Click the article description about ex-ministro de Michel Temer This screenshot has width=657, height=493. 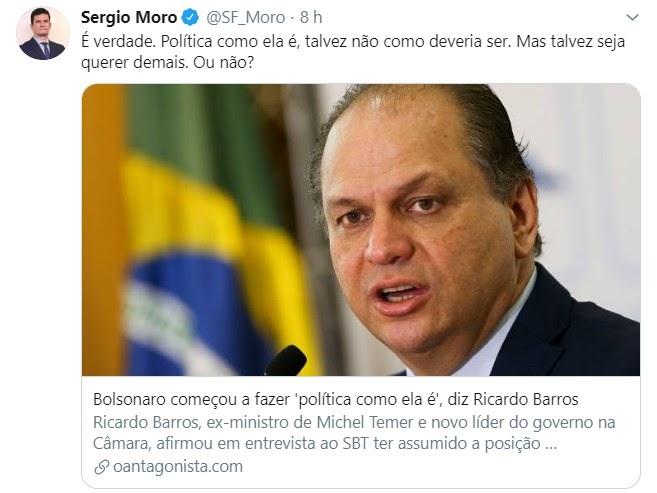(x=354, y=433)
